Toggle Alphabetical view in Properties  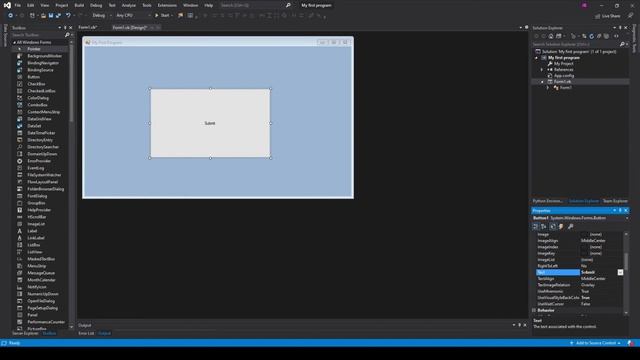point(544,227)
